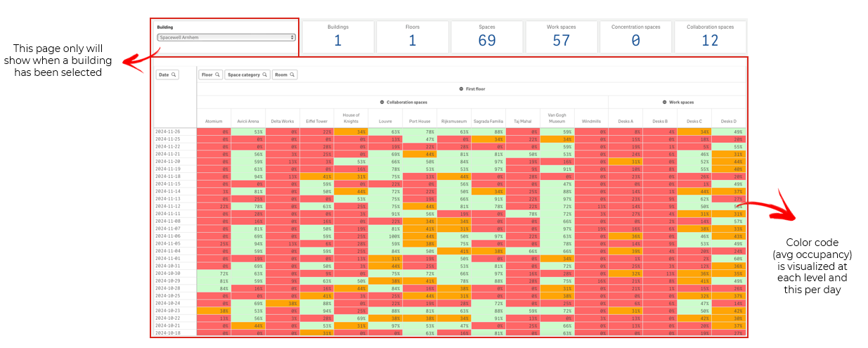Click the House of Knights 34% cell on 2024-11-26
This screenshot has height=348, width=868.
(x=351, y=131)
